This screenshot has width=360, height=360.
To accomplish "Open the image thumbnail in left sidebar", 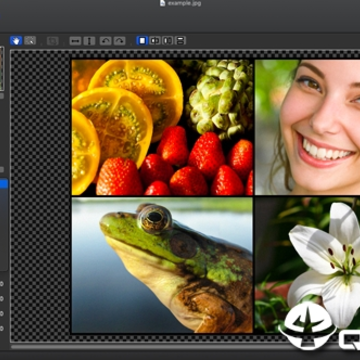I will click(x=2, y=69).
